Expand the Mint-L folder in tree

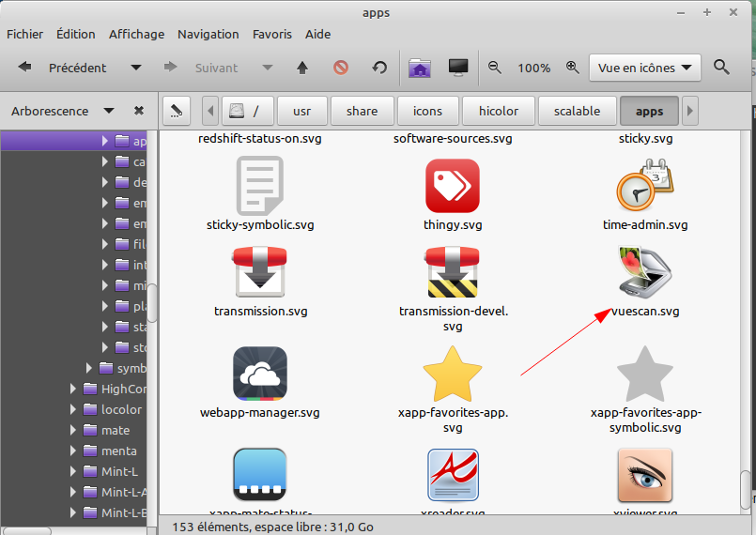pyautogui.click(x=73, y=471)
